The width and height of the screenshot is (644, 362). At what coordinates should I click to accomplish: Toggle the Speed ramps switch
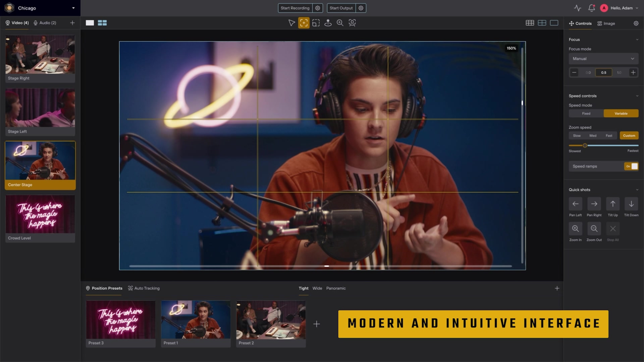(x=631, y=166)
